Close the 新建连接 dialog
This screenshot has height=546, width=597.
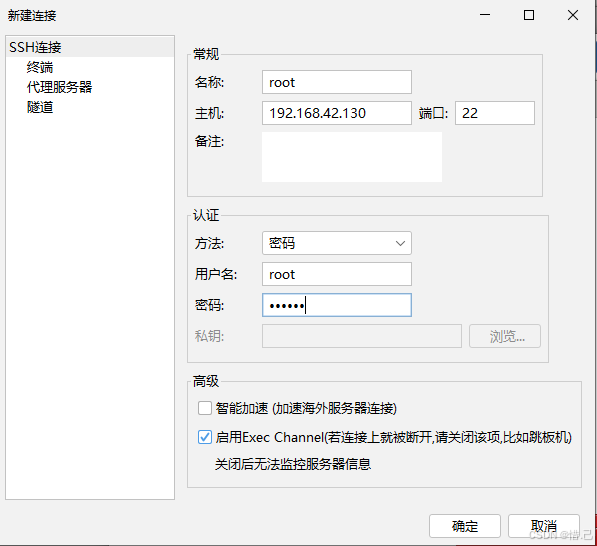point(573,15)
